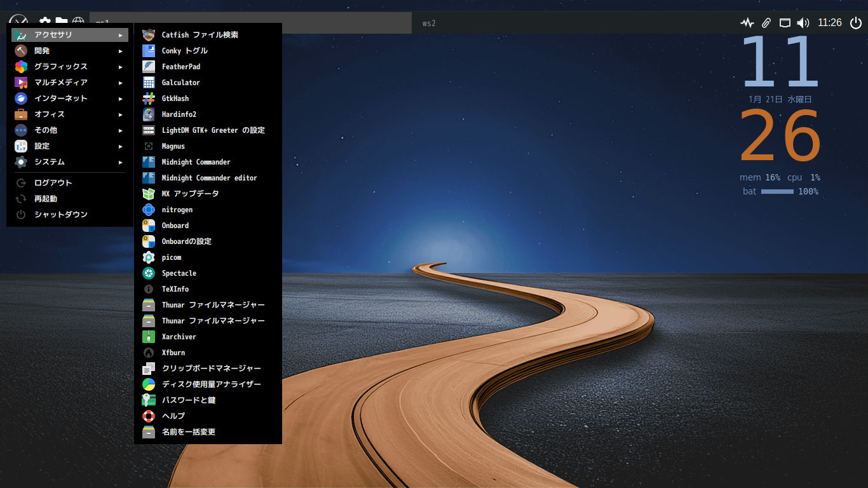868x488 pixels.
Task: Click ログアウト to log out
Action: pyautogui.click(x=53, y=183)
